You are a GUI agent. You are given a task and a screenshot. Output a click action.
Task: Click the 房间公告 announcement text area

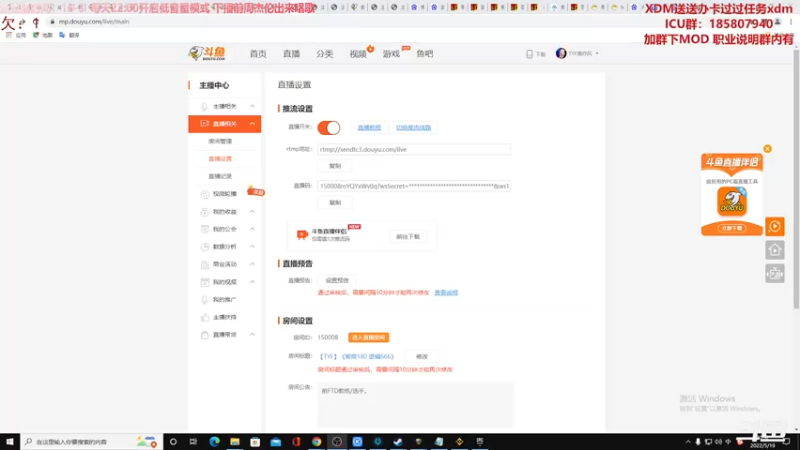tap(415, 405)
